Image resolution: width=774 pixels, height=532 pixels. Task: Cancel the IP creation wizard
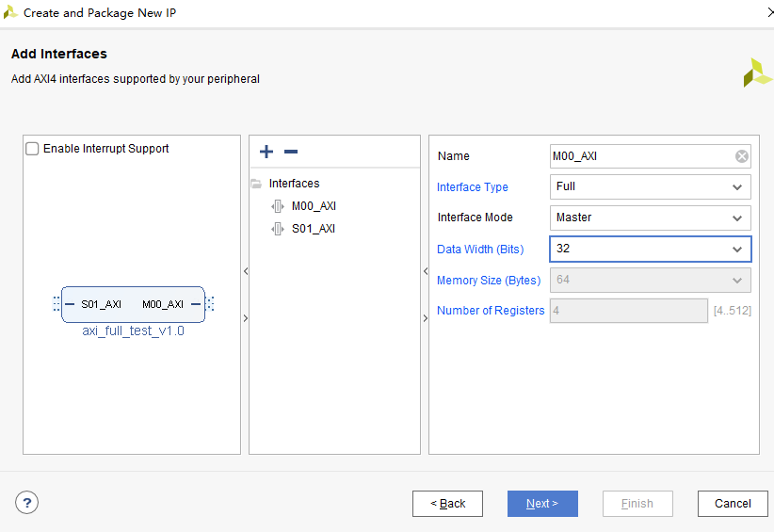733,504
